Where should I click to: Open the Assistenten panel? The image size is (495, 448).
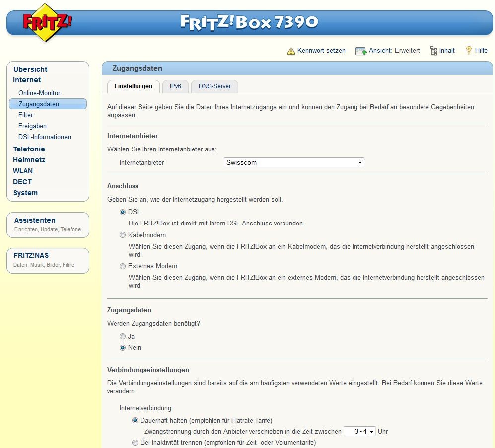pos(35,220)
